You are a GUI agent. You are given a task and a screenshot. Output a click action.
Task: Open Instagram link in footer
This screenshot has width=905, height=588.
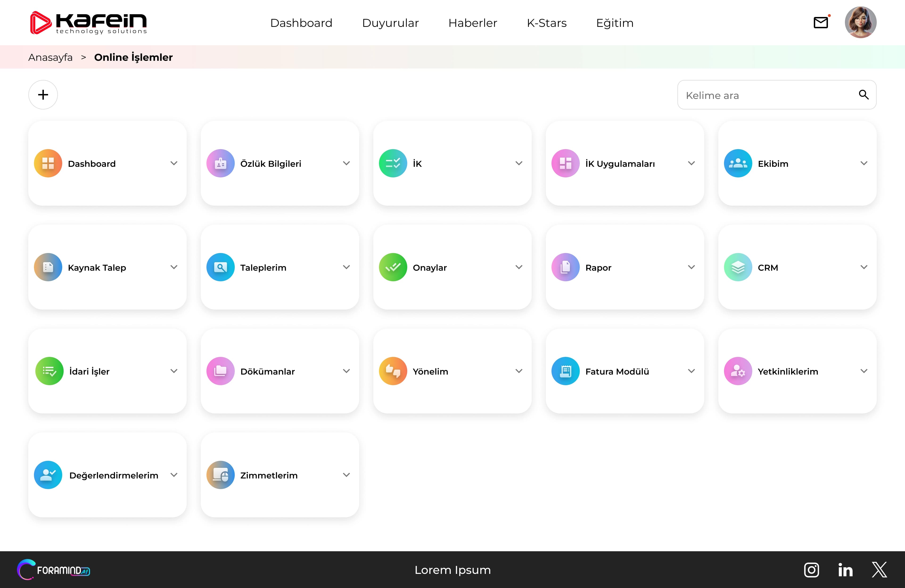[x=811, y=570]
